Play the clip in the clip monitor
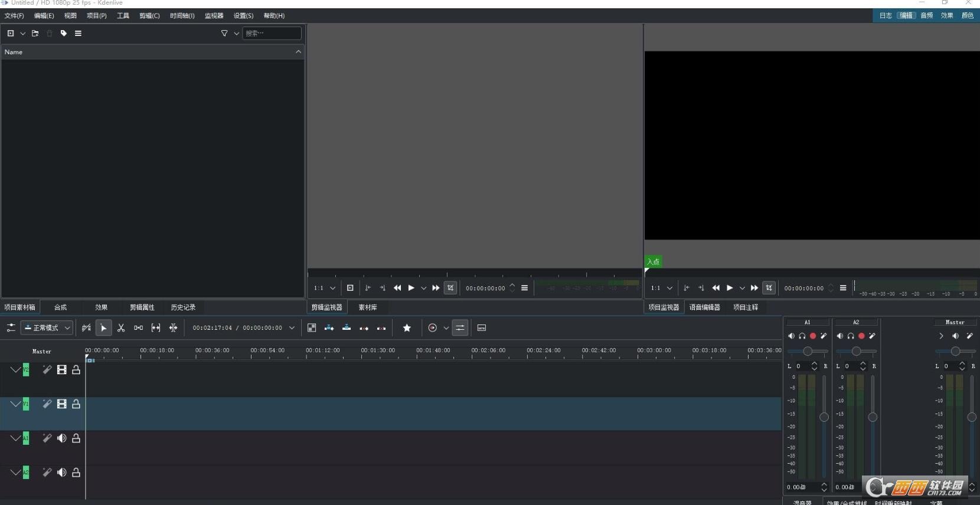The height and width of the screenshot is (505, 980). click(411, 288)
